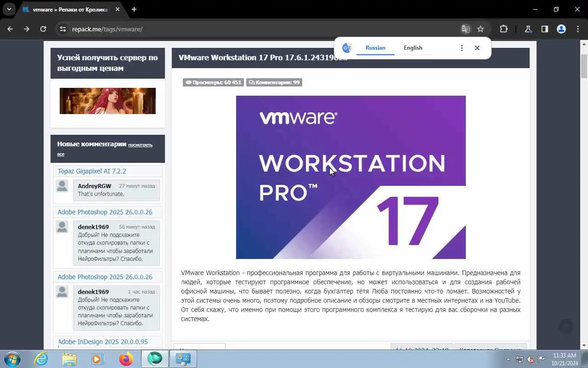Click the network tray icon
Image resolution: width=588 pixels, height=368 pixels.
(519, 359)
